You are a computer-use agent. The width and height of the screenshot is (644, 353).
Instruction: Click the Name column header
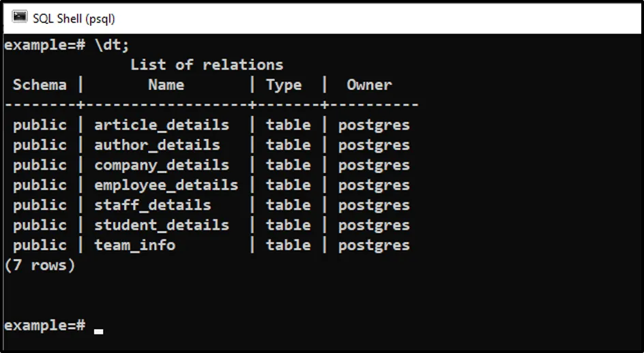tap(166, 85)
